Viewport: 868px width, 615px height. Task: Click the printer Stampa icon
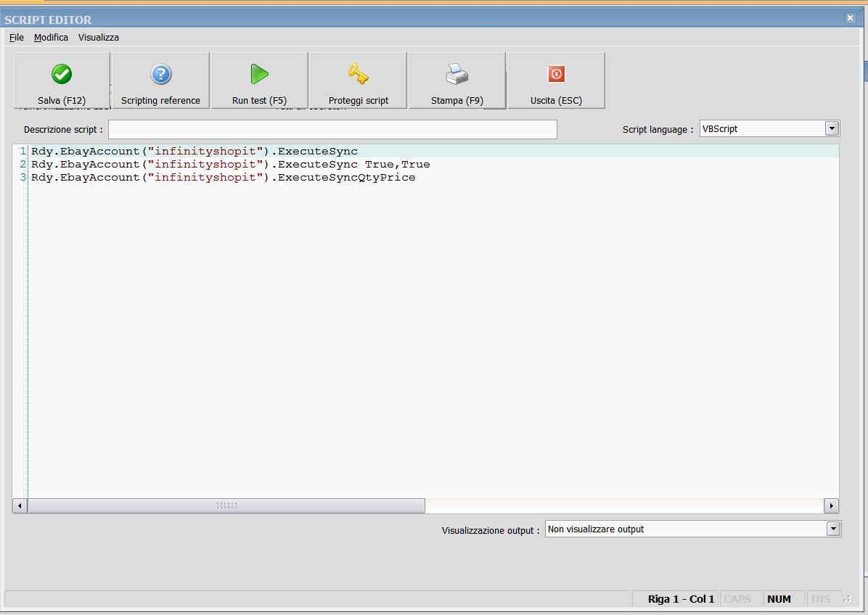456,74
